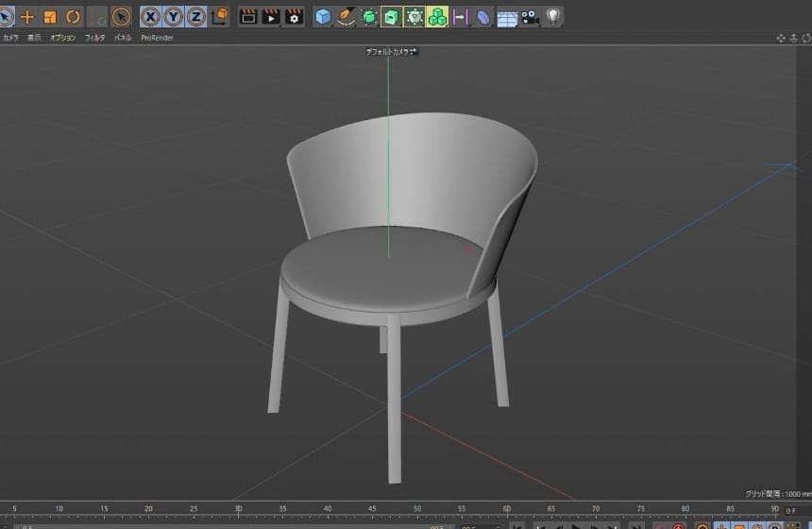The image size is (812, 529).
Task: Select the Move tool
Action: tap(27, 17)
